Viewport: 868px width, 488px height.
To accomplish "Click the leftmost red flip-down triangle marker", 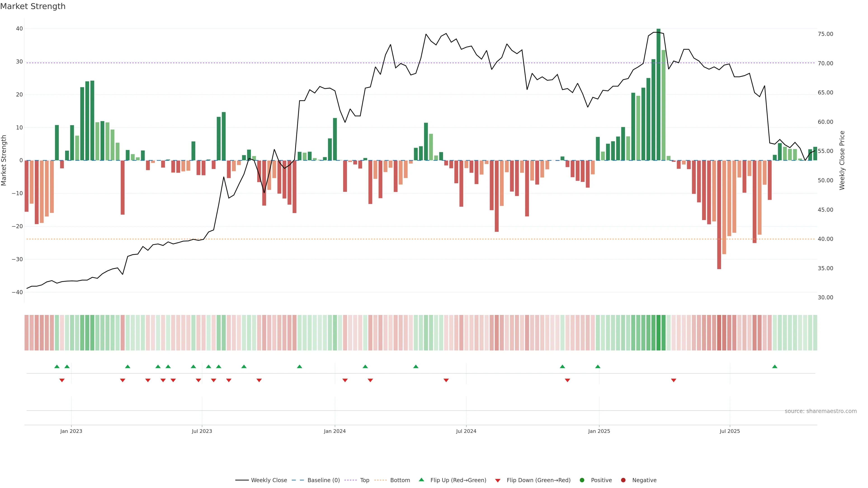I will (62, 380).
